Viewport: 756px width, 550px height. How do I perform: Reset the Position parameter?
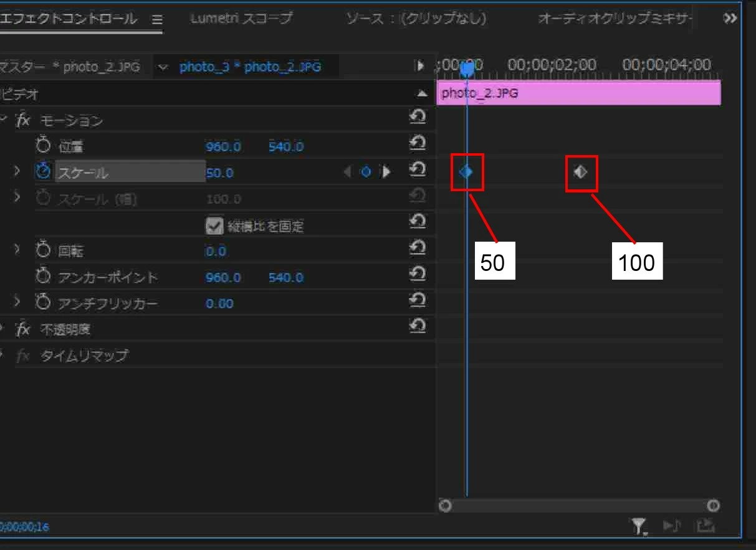pos(418,143)
